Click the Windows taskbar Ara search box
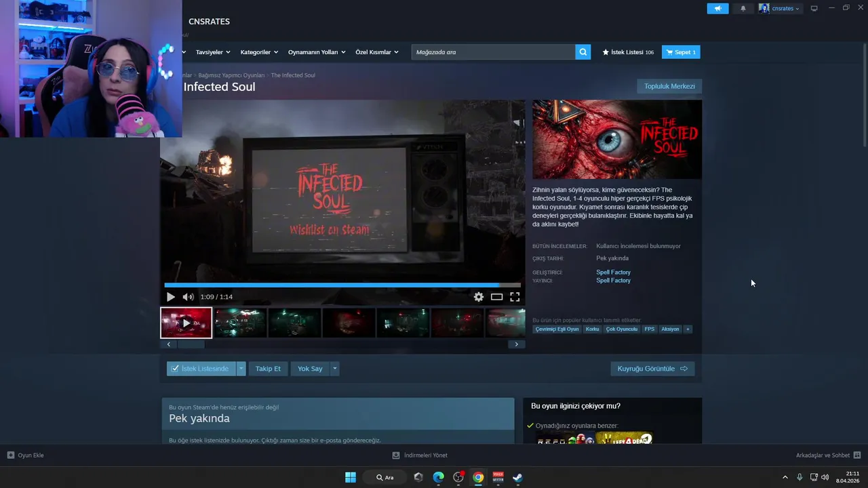The image size is (868, 488). pos(384,477)
